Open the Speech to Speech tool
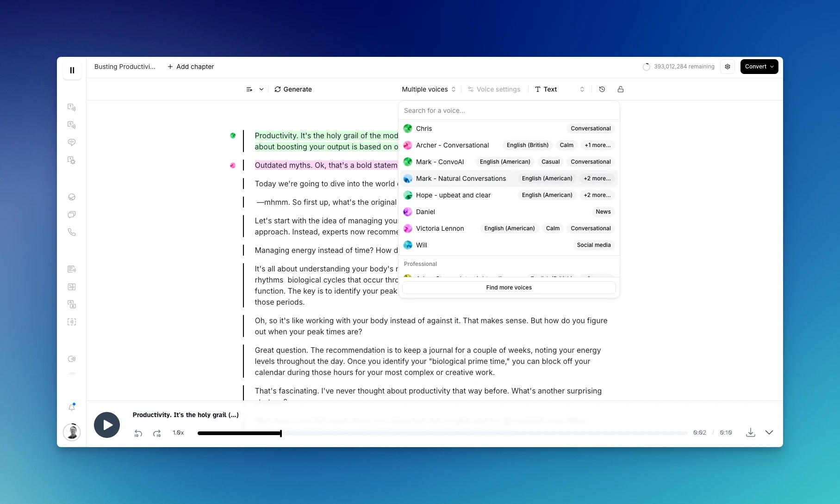840x504 pixels. 72,125
